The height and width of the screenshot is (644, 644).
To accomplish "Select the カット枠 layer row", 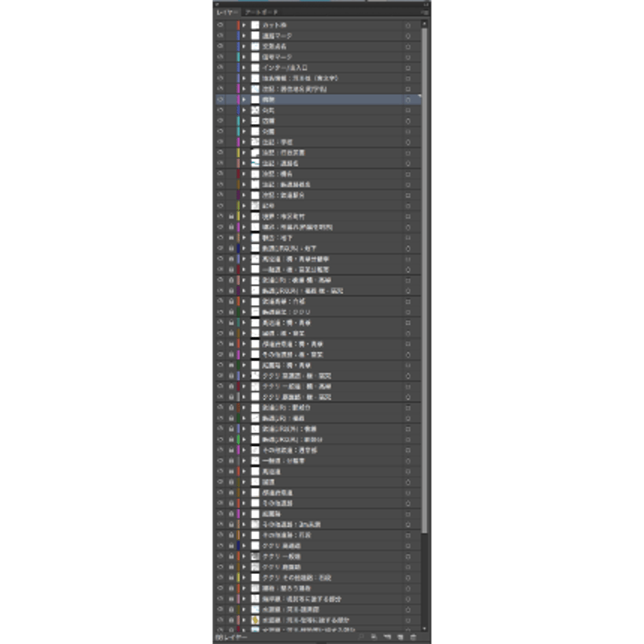I will click(x=318, y=25).
